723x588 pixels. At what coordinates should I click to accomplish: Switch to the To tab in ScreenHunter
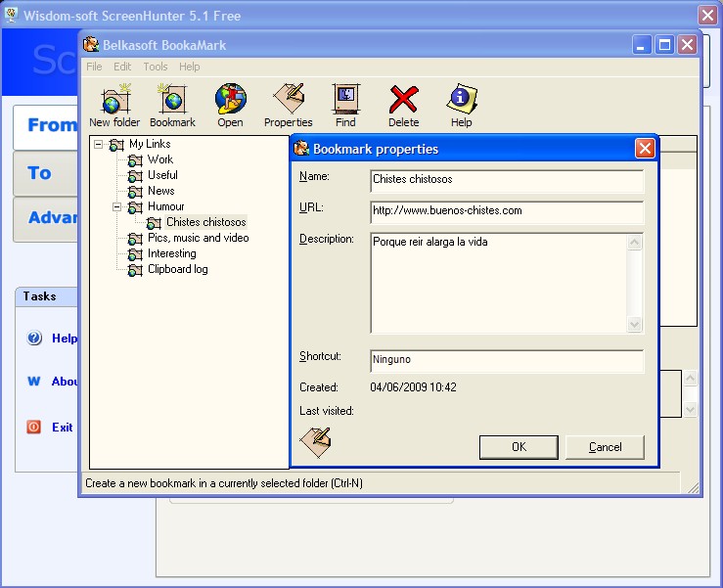(x=46, y=173)
